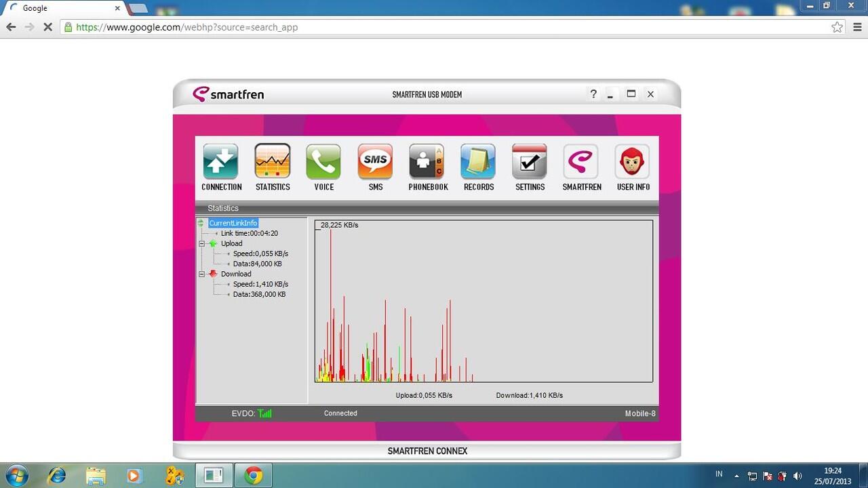This screenshot has height=488, width=868.
Task: Click the traffic speed graph area
Action: pyautogui.click(x=484, y=301)
